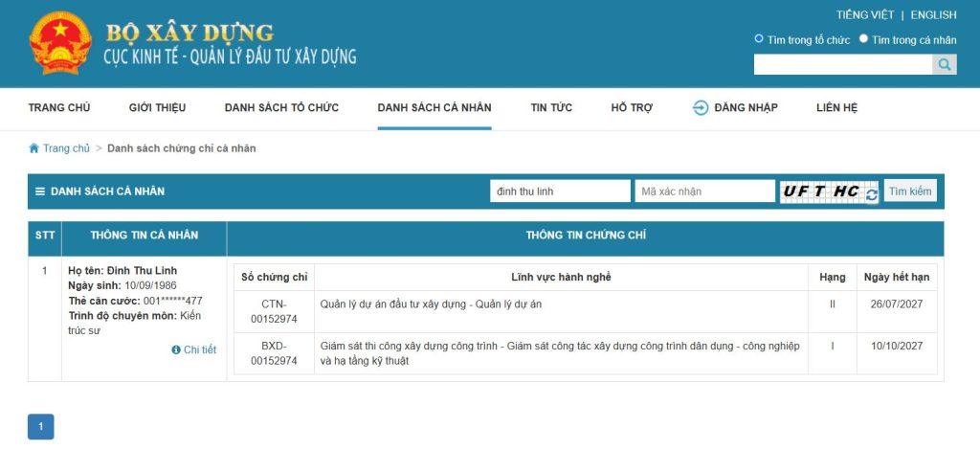Click the Bộ Xây Dựng national emblem logo
This screenshot has width=980, height=450.
60,43
